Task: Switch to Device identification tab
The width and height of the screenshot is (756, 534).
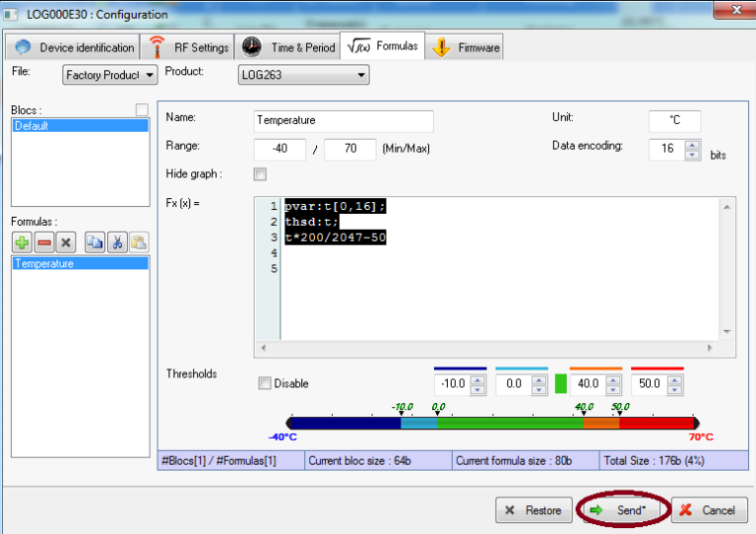Action: click(x=73, y=46)
